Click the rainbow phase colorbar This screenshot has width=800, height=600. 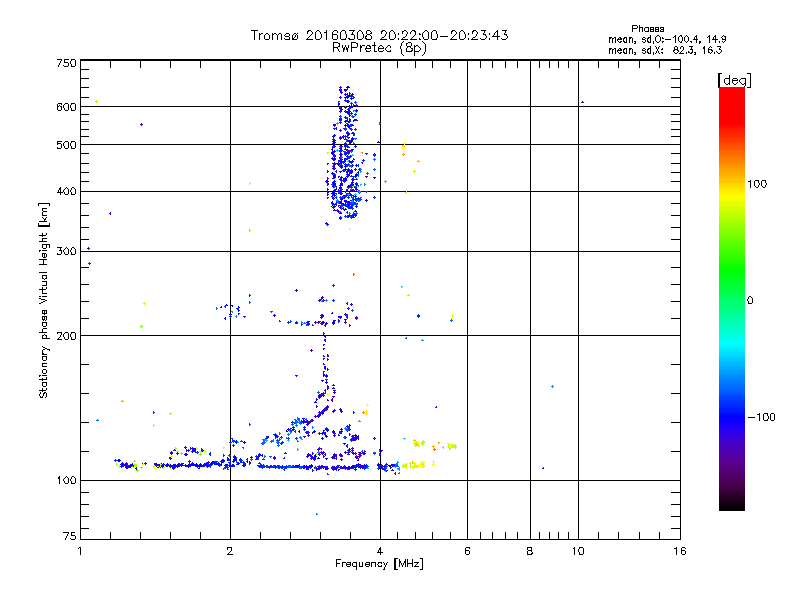point(732,298)
